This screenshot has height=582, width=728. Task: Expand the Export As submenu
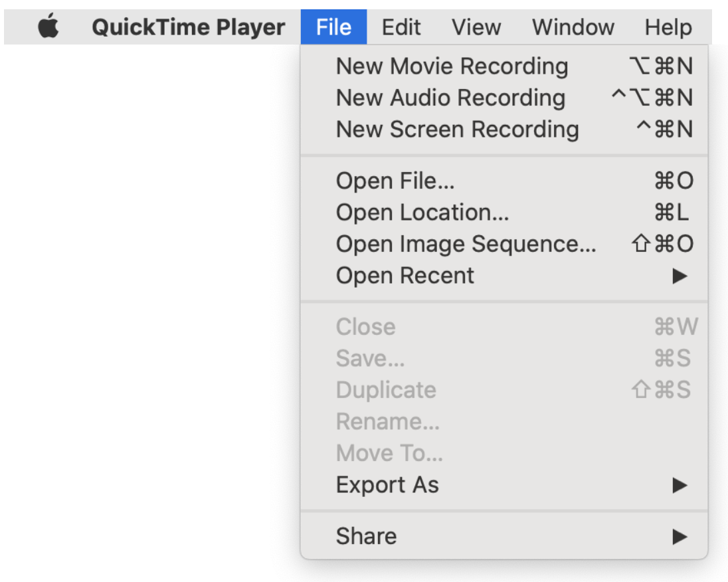click(x=387, y=485)
